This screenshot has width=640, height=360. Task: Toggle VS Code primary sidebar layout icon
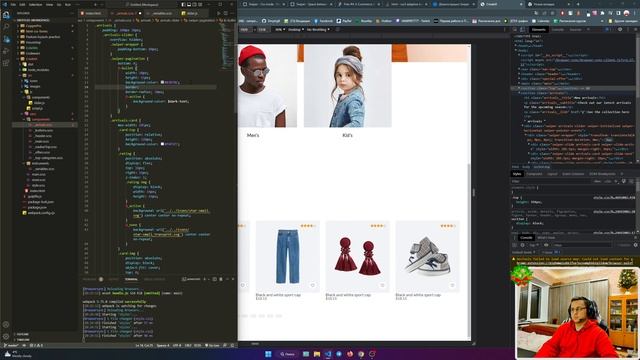183,4
